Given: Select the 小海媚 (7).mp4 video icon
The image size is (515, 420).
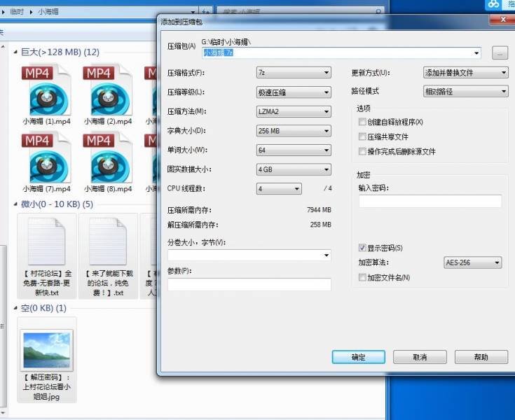Looking at the screenshot, I should coord(46,159).
